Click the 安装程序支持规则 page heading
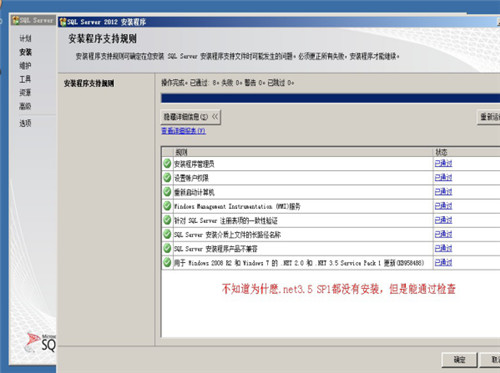 (x=102, y=39)
